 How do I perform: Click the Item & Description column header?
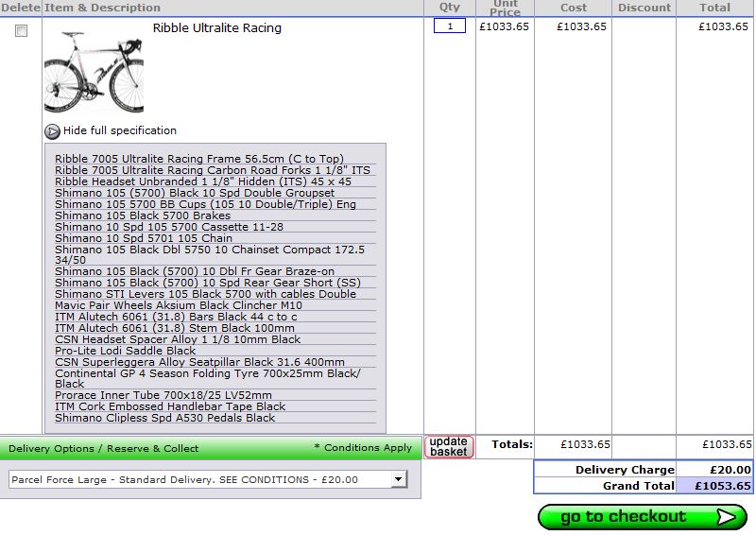coord(102,8)
